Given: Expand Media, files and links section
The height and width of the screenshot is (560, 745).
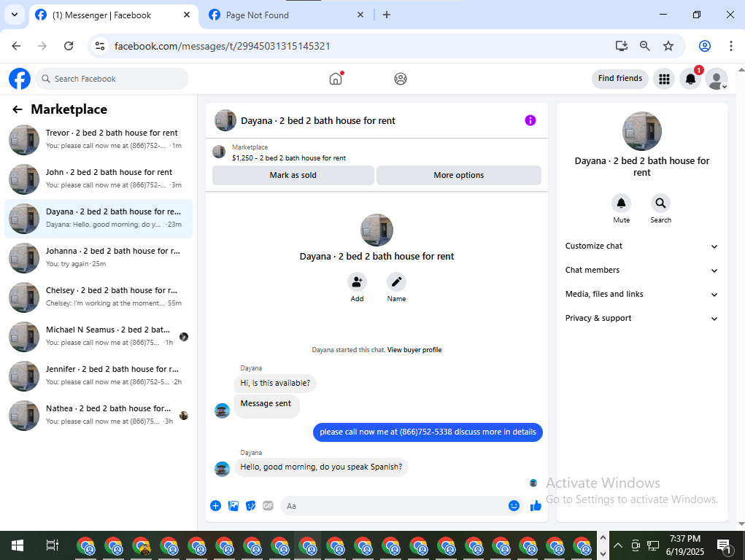Looking at the screenshot, I should click(x=641, y=295).
